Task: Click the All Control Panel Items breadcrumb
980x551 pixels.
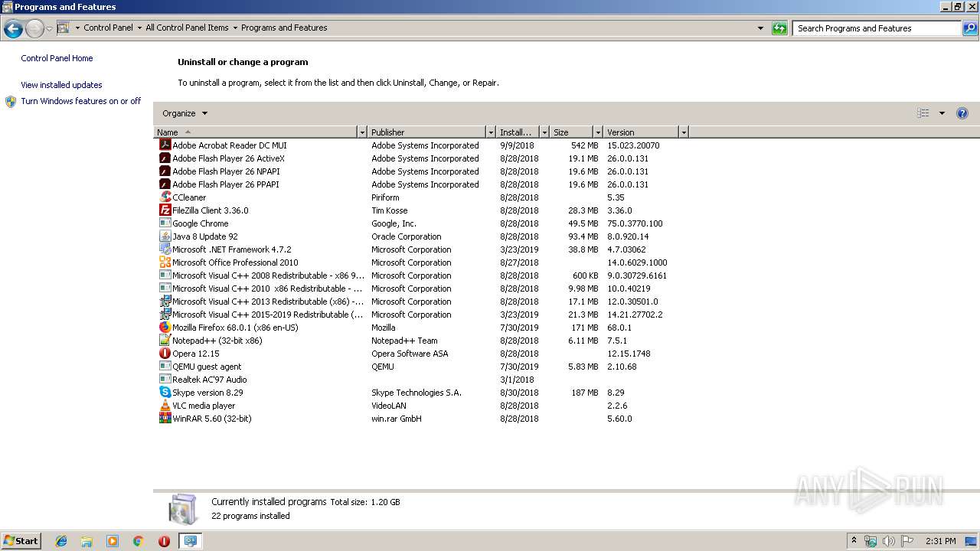Action: [x=187, y=28]
